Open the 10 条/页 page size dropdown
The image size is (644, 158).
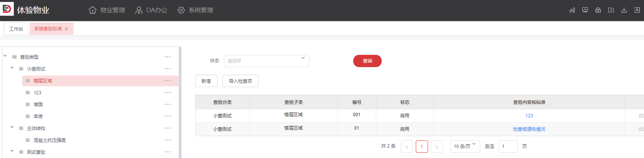coord(465,146)
